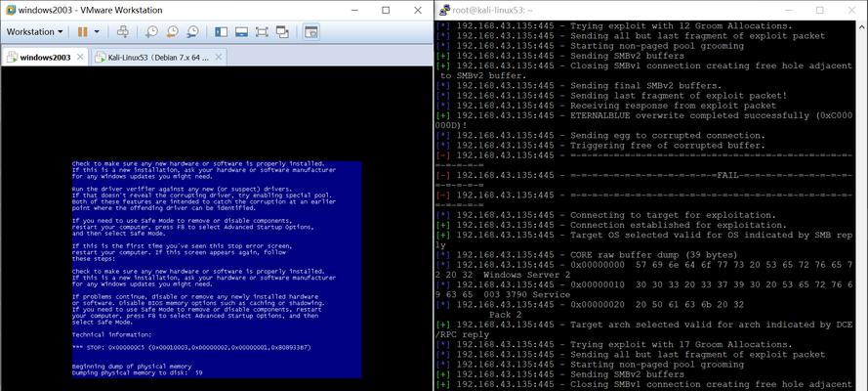Image resolution: width=868 pixels, height=391 pixels.
Task: Pause the virtual machine with the suspend button
Action: pos(82,32)
